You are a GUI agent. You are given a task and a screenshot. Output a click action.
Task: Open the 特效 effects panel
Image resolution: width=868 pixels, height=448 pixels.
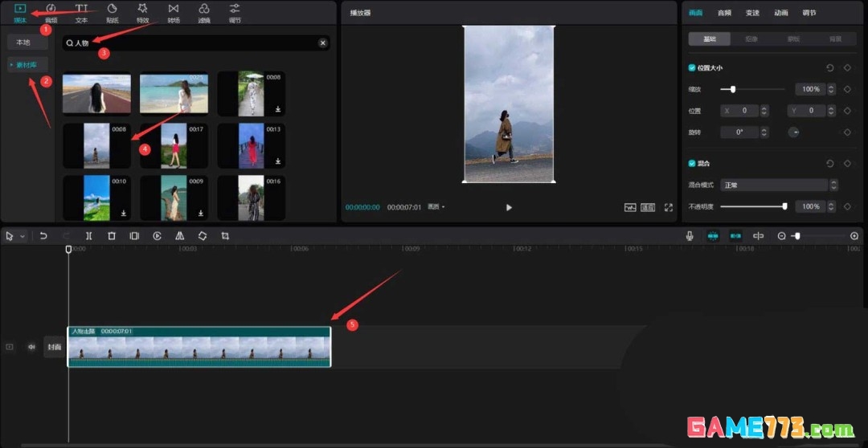(142, 12)
